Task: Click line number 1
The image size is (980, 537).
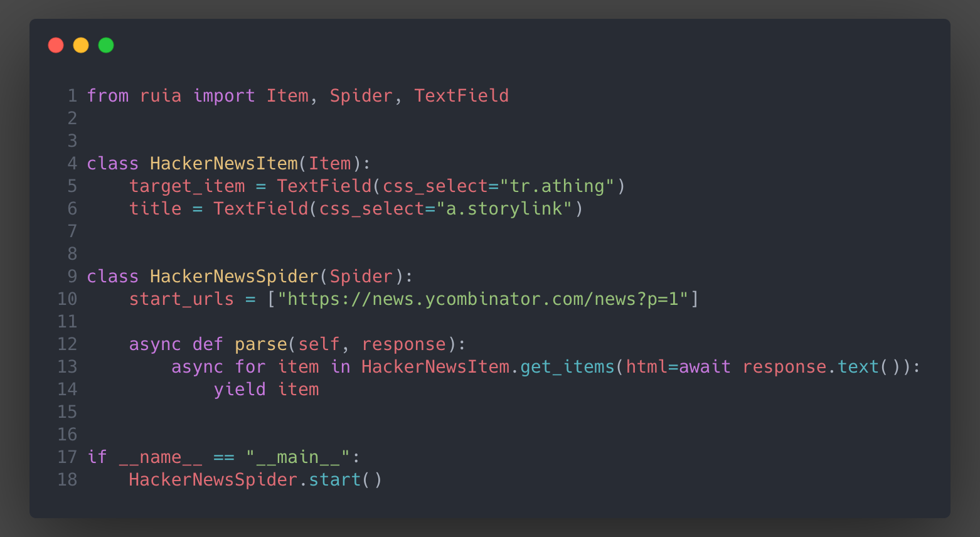Action: click(x=72, y=95)
